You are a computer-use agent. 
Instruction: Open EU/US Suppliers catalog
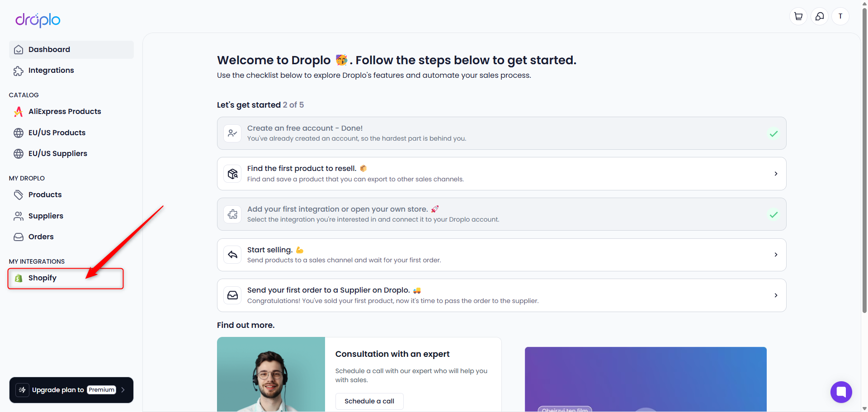(71, 154)
